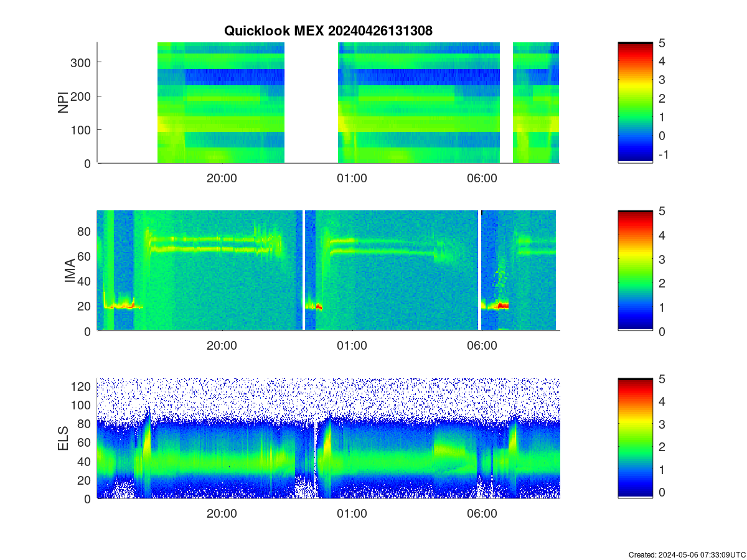747x560 pixels.
Task: Click the first red 20-level band in IMA panel
Action: tap(123, 306)
